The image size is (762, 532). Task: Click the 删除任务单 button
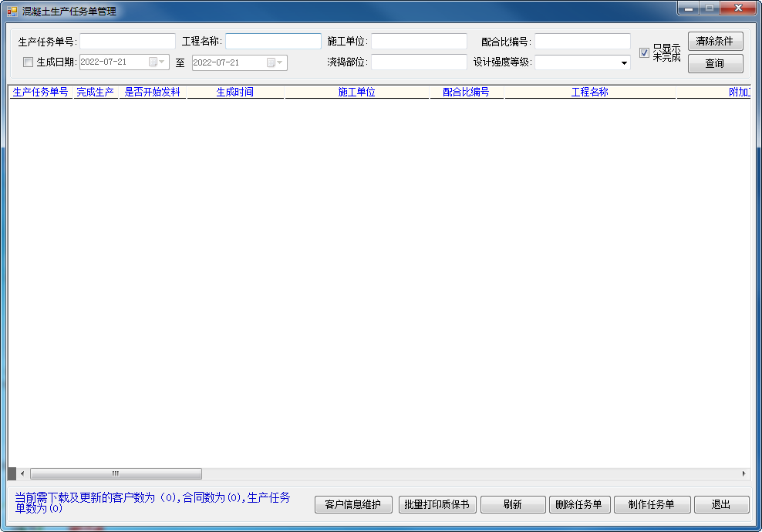coord(578,505)
